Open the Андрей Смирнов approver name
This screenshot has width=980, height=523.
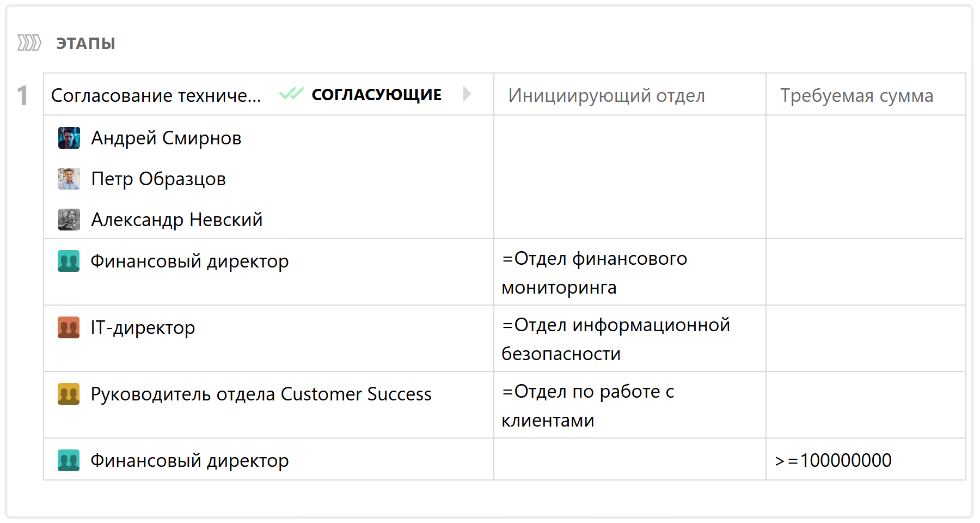pyautogui.click(x=166, y=138)
